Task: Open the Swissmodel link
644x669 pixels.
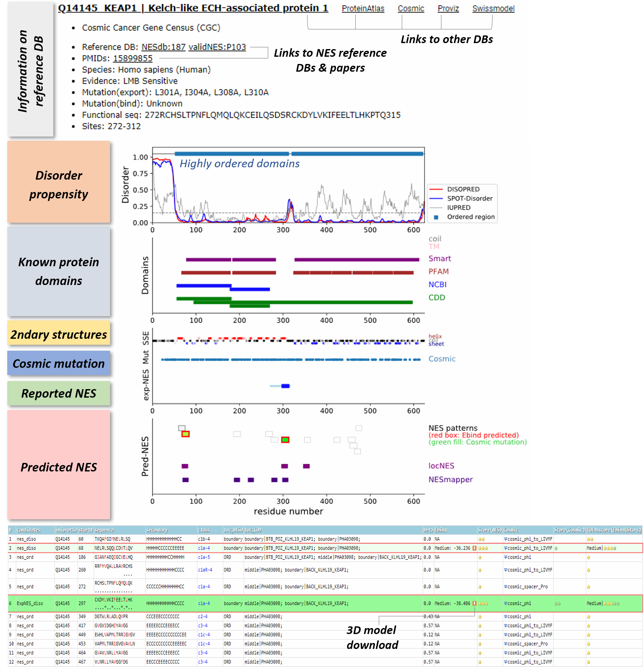Action: [493, 9]
